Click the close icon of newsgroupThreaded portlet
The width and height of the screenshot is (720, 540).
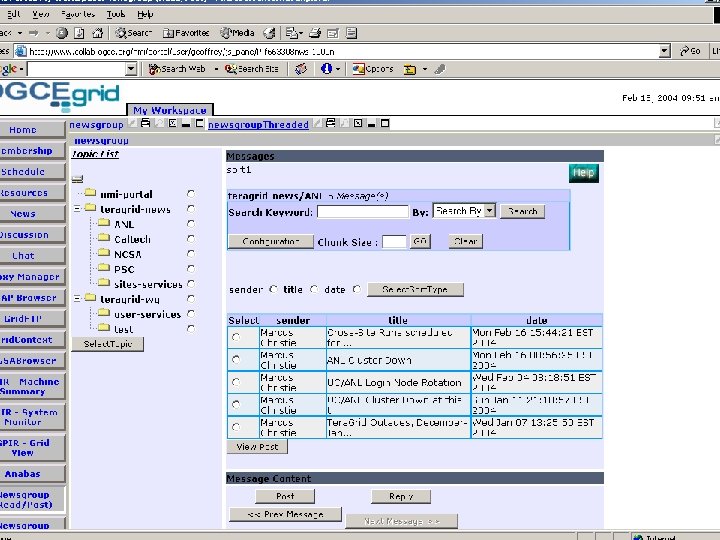(x=358, y=123)
